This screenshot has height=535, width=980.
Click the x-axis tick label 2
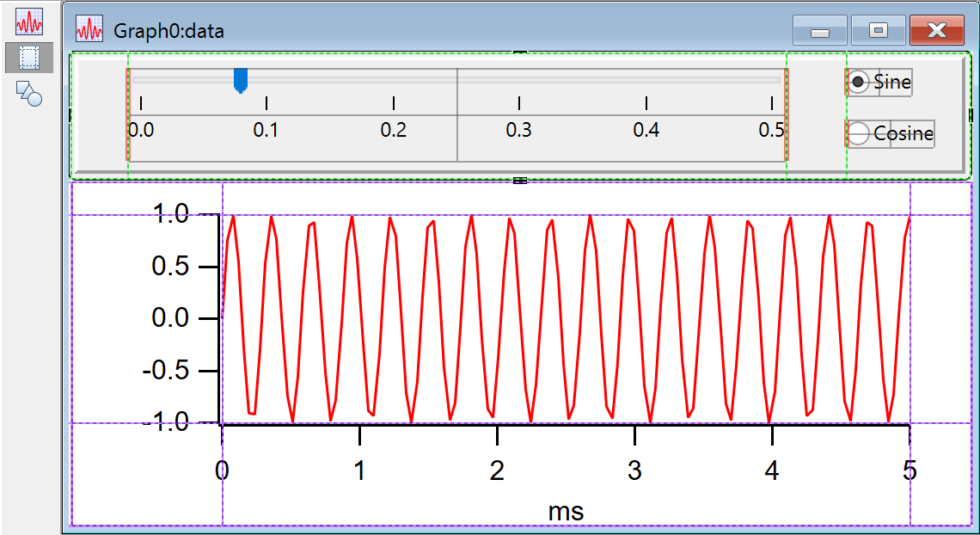[497, 471]
